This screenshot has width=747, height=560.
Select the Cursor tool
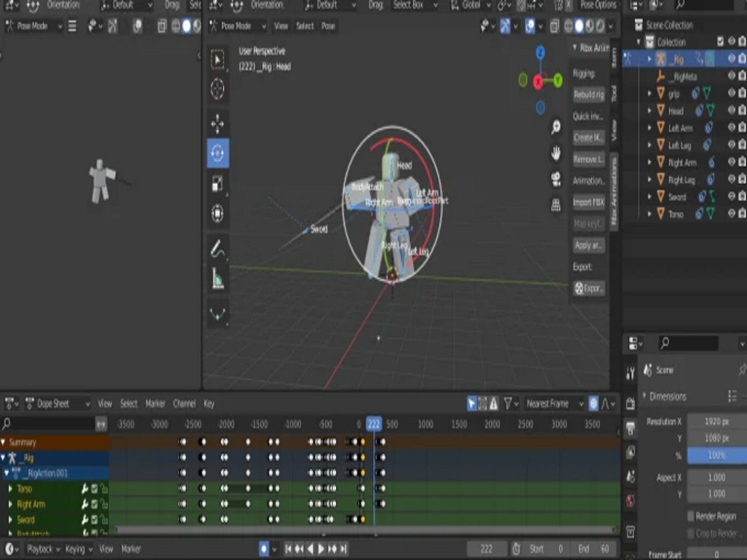(x=217, y=89)
